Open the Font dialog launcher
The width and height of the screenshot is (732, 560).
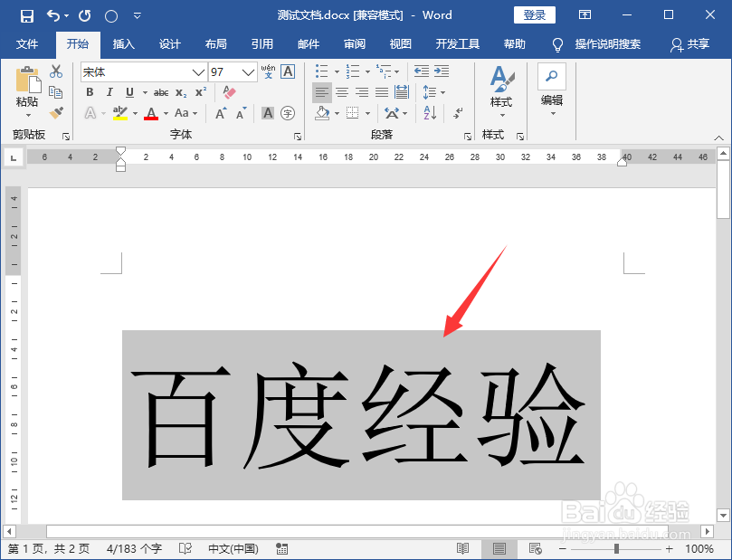pyautogui.click(x=298, y=137)
